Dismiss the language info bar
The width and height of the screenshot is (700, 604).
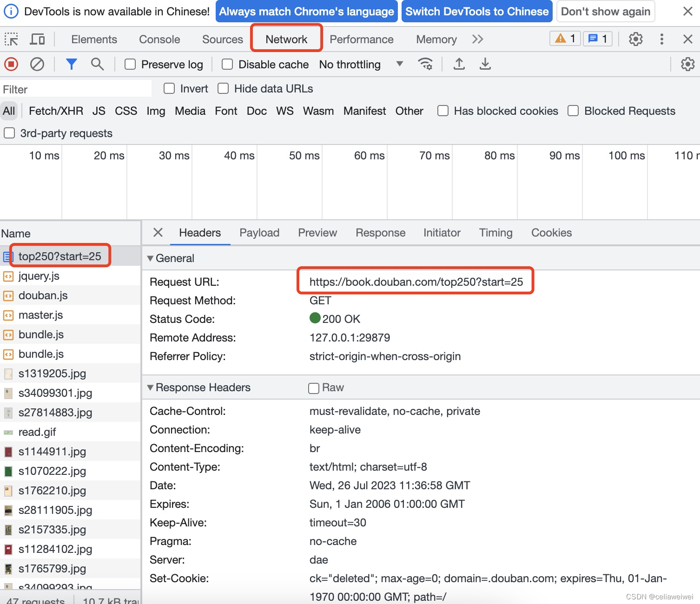coord(688,12)
